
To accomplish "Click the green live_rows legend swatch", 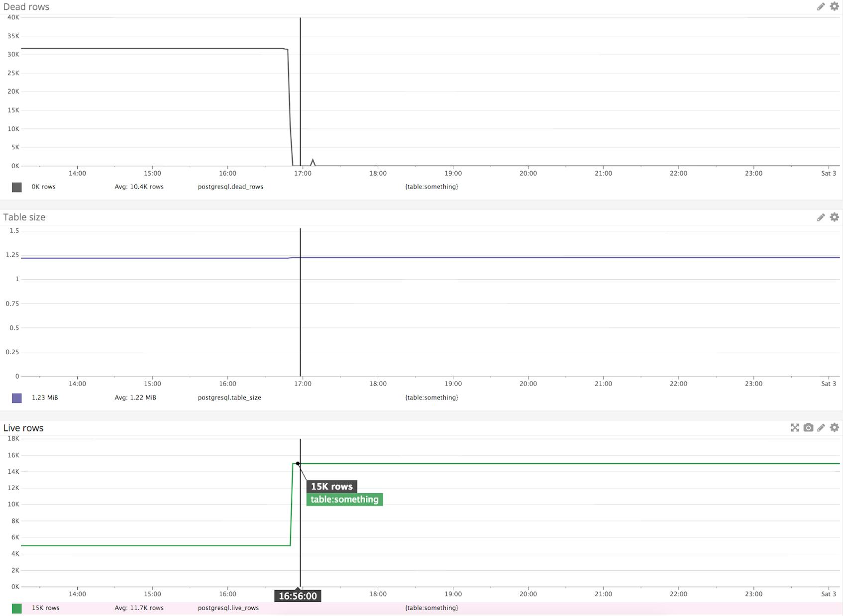I will point(17,609).
